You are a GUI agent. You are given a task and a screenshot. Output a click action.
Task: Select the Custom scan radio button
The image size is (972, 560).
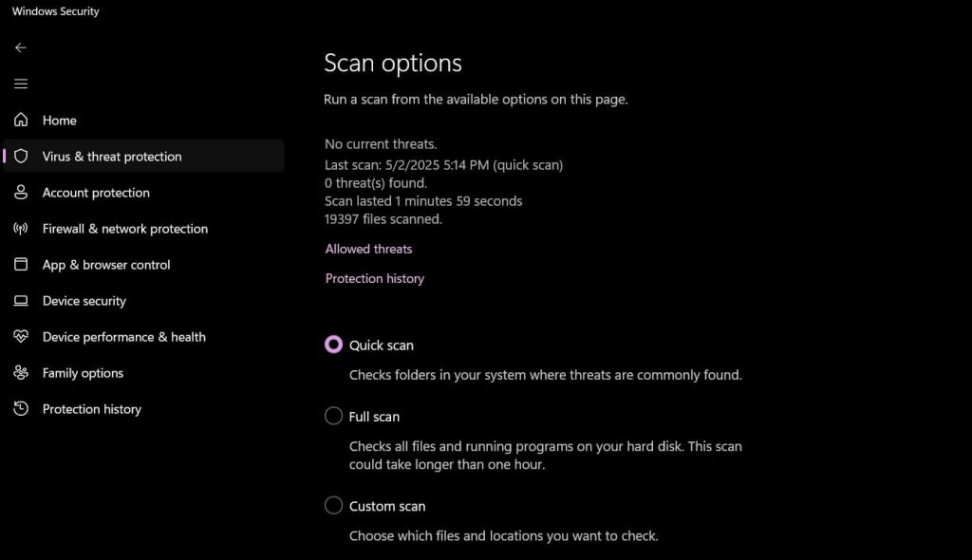(333, 506)
